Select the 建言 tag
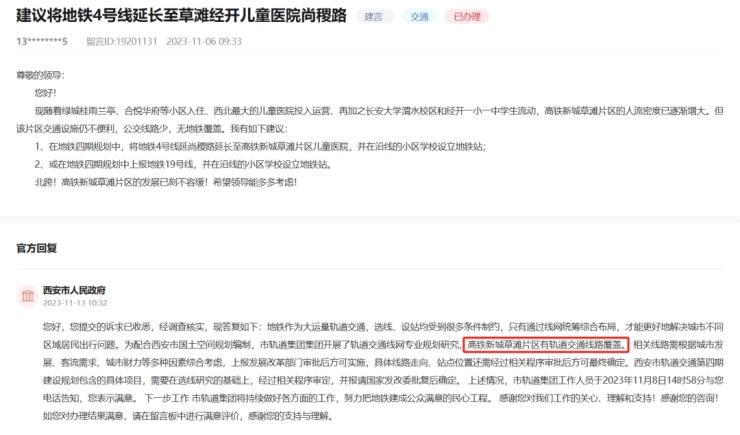The height and width of the screenshot is (435, 740). point(374,16)
